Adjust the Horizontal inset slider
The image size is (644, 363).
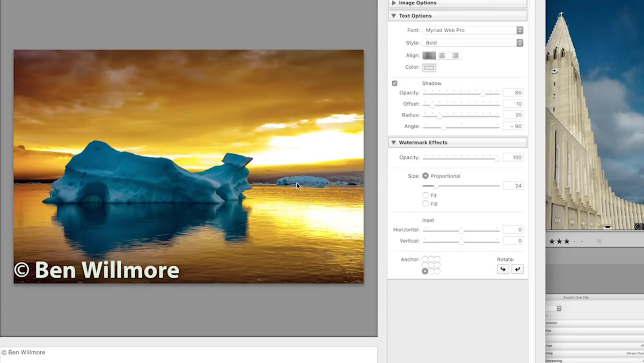point(462,230)
